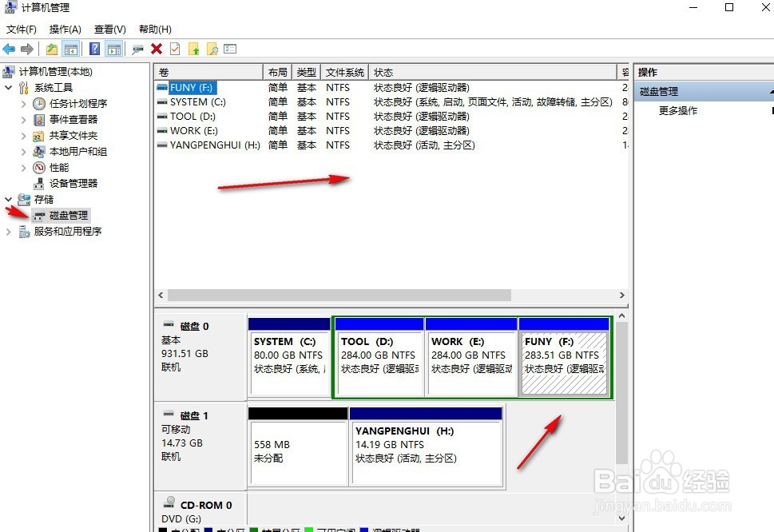
Task: Expand the 任务计划程序 node
Action: click(23, 104)
